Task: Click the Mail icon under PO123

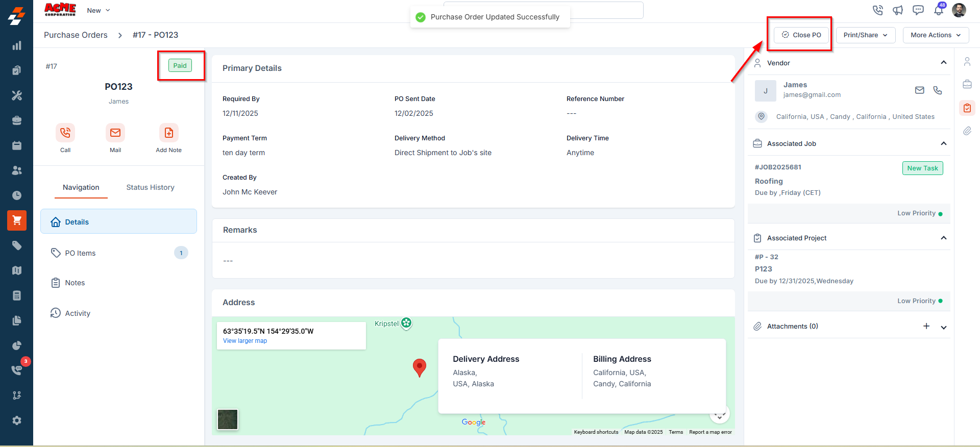Action: (115, 133)
